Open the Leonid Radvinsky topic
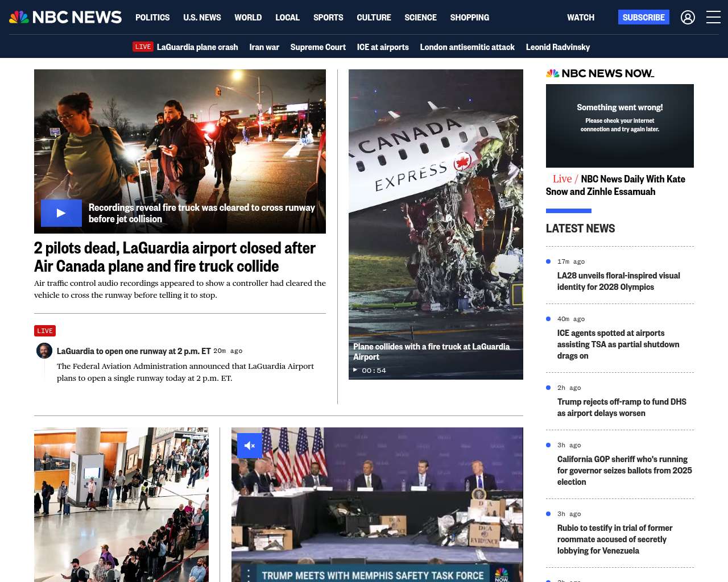728x582 pixels. click(558, 47)
